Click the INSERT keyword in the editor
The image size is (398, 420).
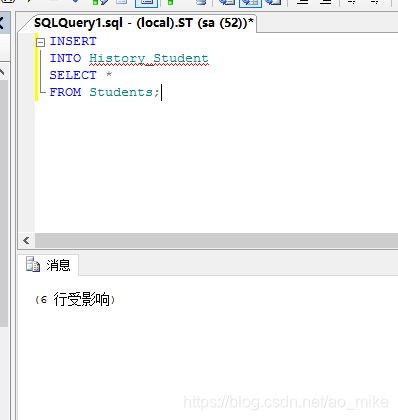tap(73, 41)
